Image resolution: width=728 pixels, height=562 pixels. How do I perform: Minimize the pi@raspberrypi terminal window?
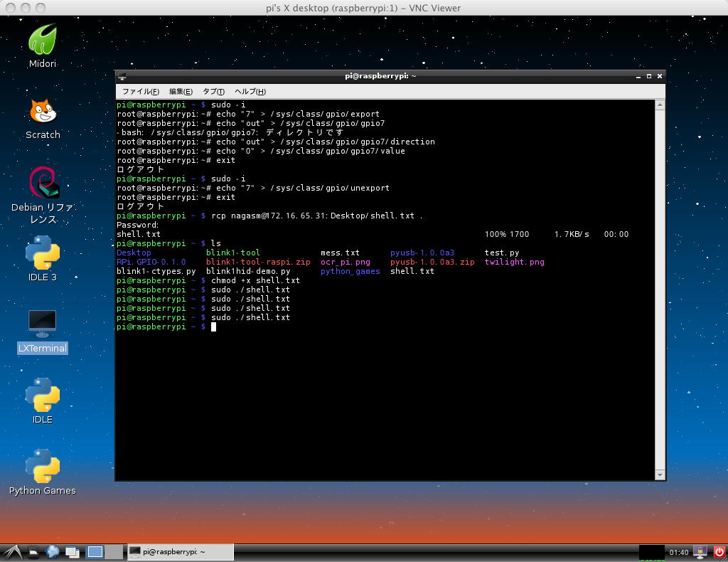638,76
